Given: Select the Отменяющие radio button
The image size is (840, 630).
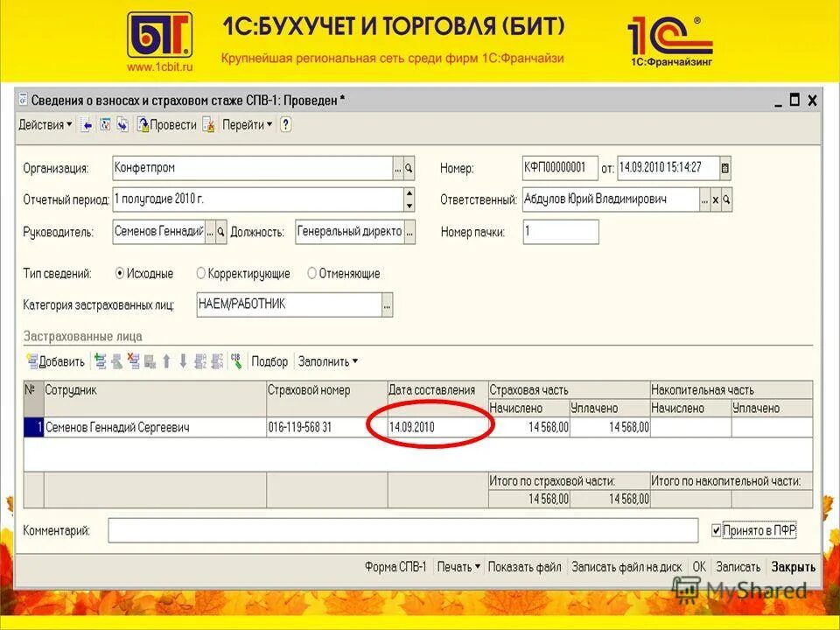Looking at the screenshot, I should (x=311, y=274).
